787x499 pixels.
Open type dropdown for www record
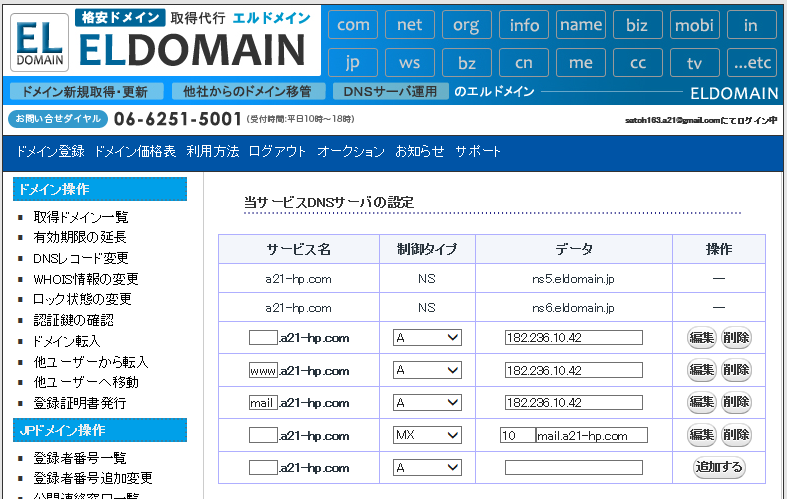tap(427, 370)
